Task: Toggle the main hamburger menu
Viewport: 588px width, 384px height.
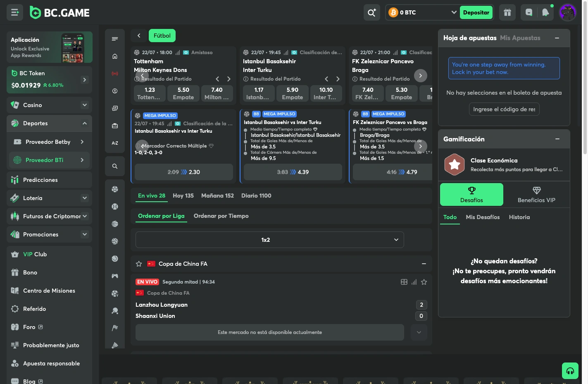Action: pos(15,12)
